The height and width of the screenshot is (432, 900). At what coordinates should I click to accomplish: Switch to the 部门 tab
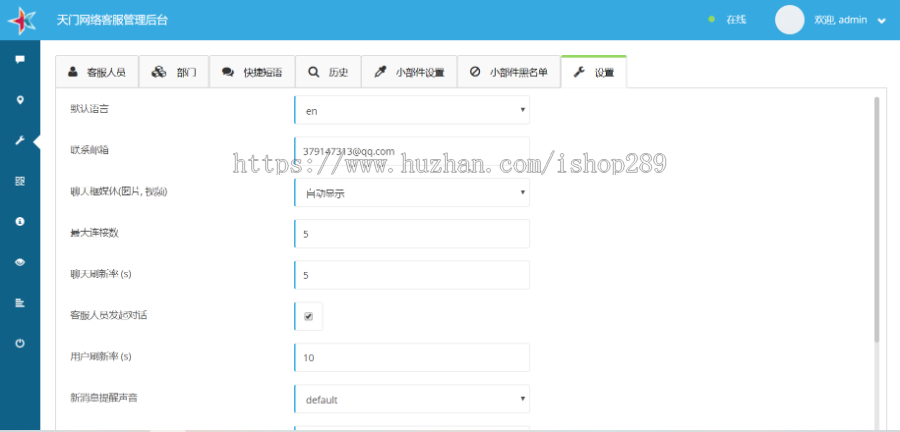[174, 72]
